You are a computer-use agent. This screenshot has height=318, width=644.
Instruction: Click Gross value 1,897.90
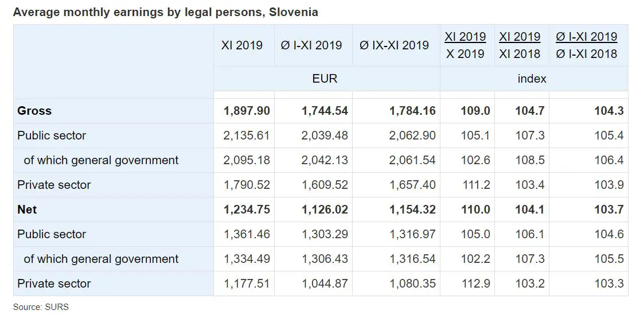247,111
